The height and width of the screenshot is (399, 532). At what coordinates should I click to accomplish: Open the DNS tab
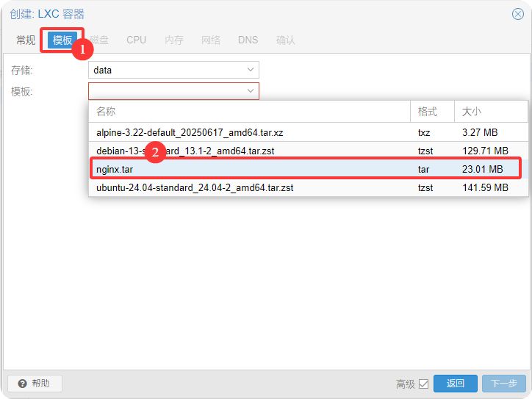[x=248, y=40]
